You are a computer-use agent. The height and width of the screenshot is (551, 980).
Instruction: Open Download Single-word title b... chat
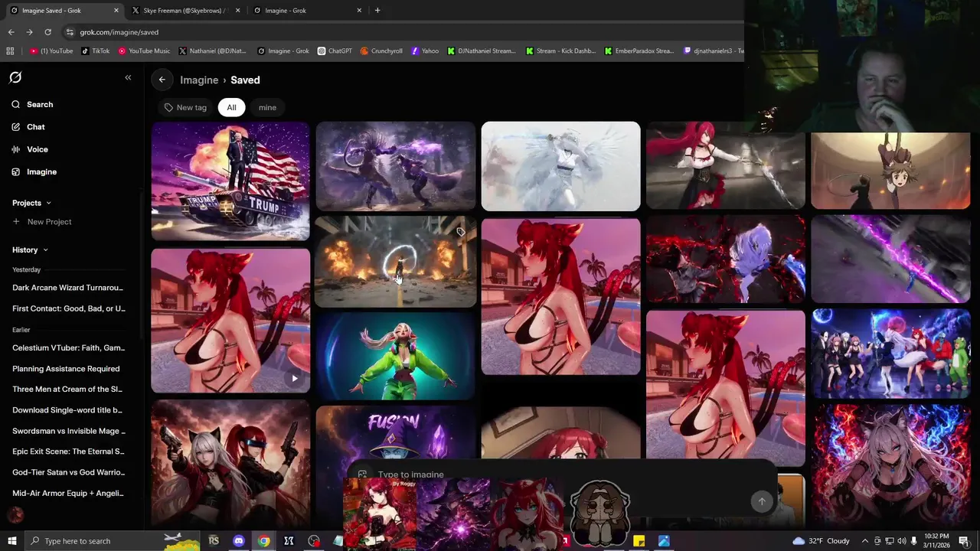[x=67, y=409]
